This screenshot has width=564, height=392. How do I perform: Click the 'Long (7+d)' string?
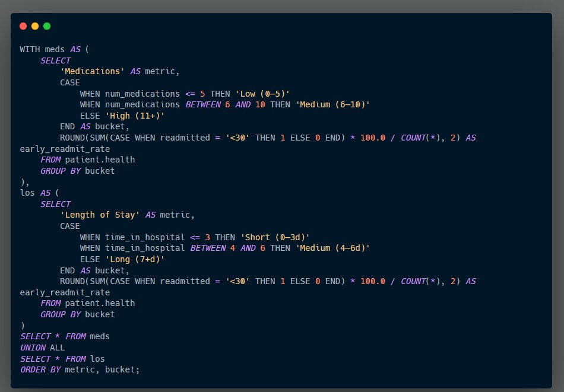(135, 259)
